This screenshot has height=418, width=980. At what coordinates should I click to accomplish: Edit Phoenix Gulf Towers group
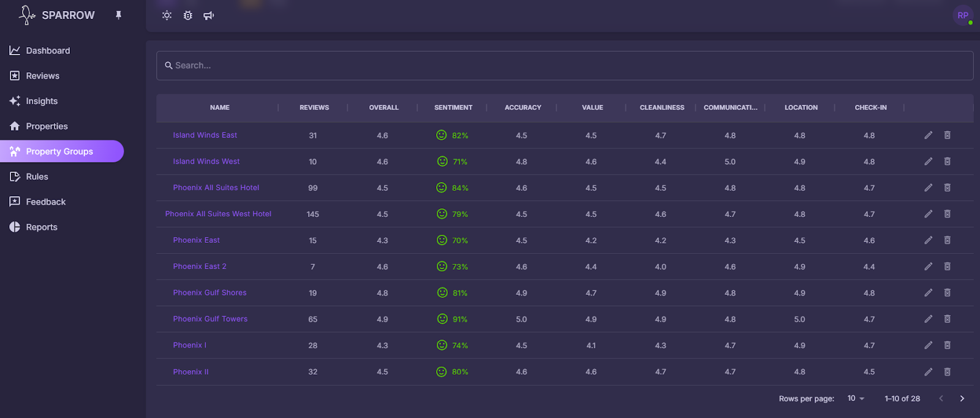pyautogui.click(x=929, y=319)
